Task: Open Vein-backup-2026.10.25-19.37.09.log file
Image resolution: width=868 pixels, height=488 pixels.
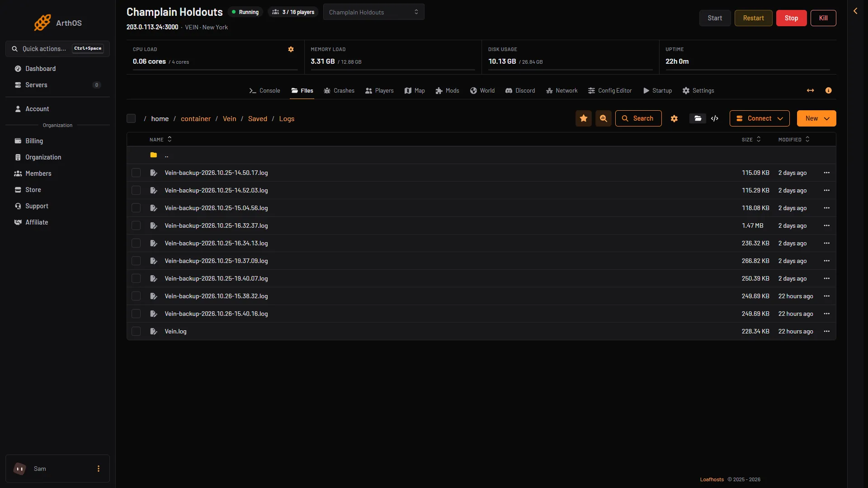Action: (216, 261)
